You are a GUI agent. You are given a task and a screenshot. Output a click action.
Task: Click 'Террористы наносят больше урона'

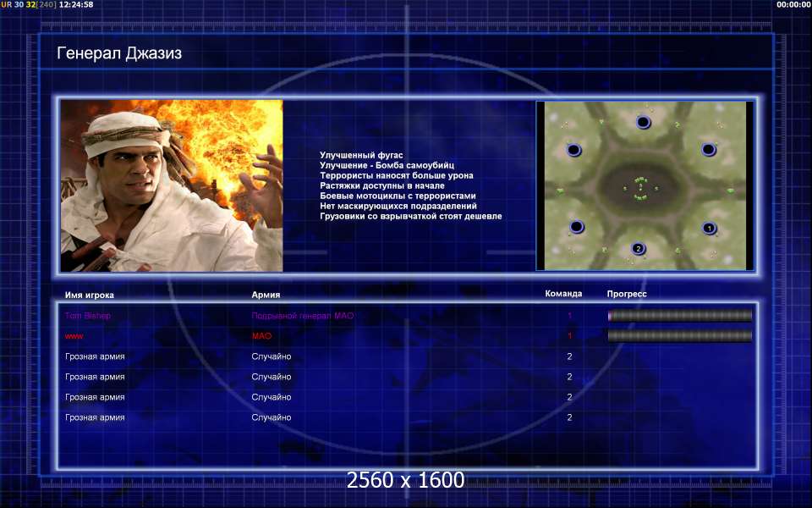(x=396, y=175)
